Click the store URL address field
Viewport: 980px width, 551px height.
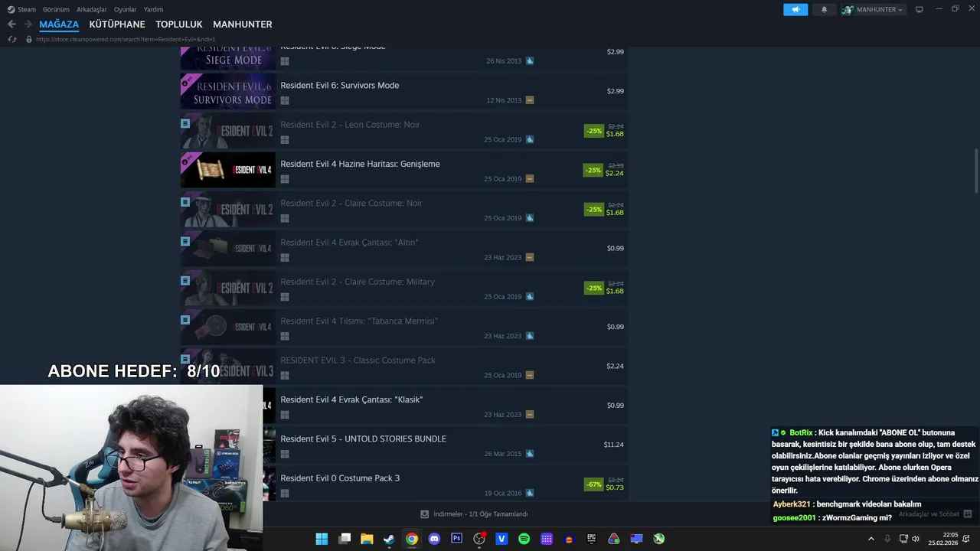coord(126,39)
